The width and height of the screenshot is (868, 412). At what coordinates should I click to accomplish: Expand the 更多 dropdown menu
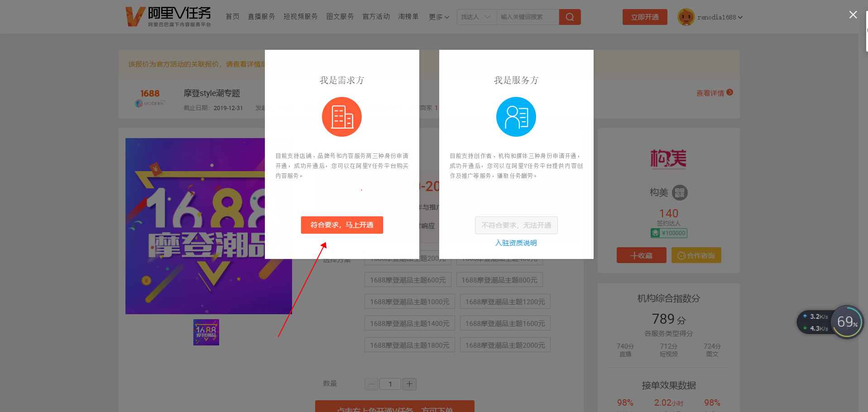(439, 17)
